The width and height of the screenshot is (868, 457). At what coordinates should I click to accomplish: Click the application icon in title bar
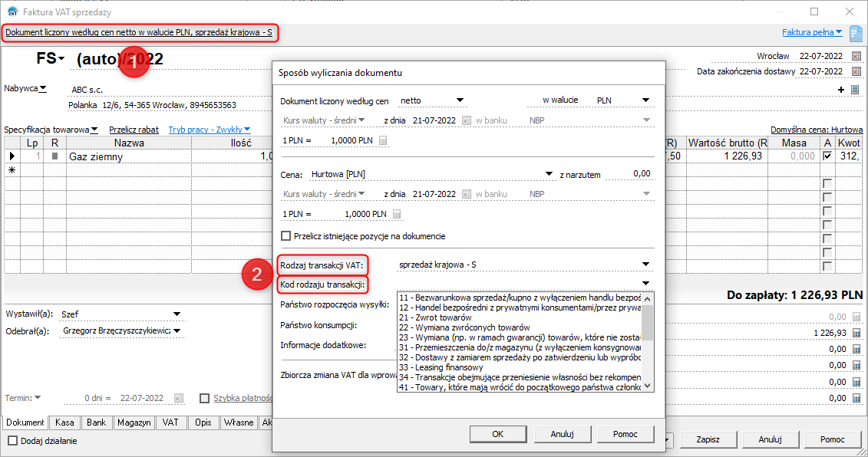click(x=12, y=12)
